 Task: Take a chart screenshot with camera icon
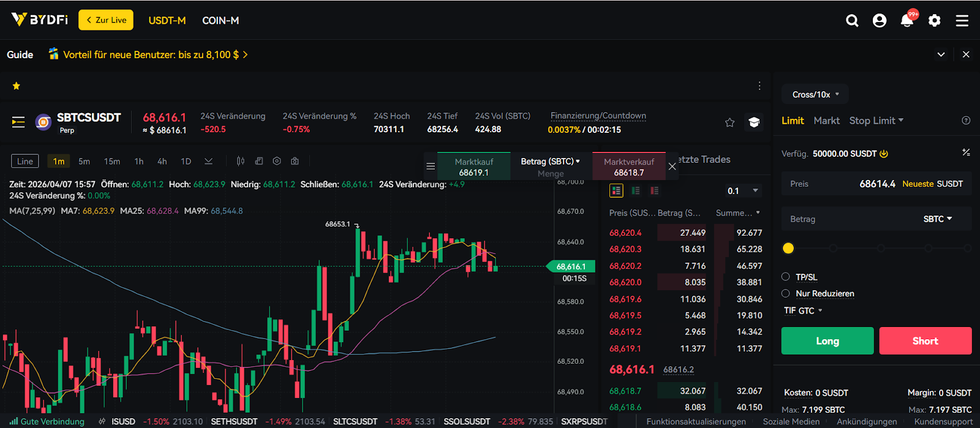pos(295,161)
